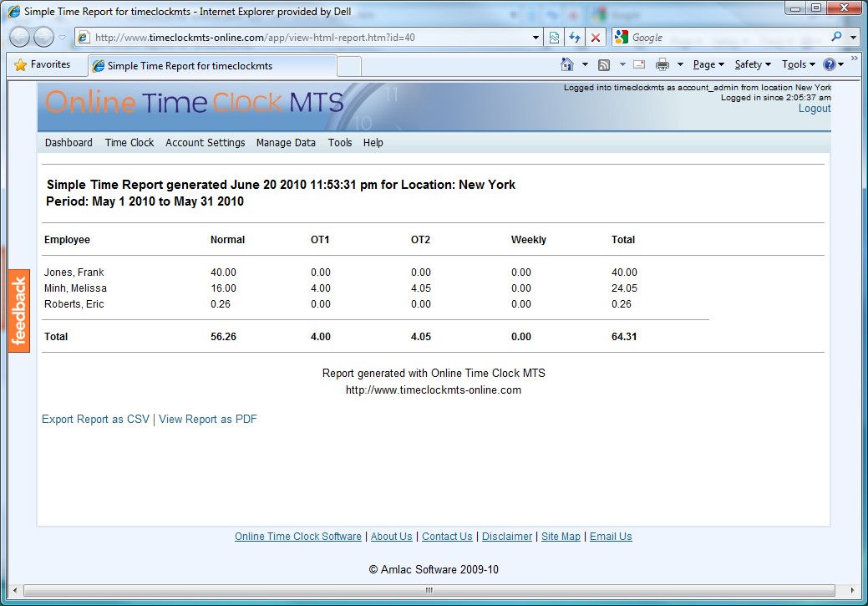
Task: Click the Read Mail icon
Action: [639, 64]
